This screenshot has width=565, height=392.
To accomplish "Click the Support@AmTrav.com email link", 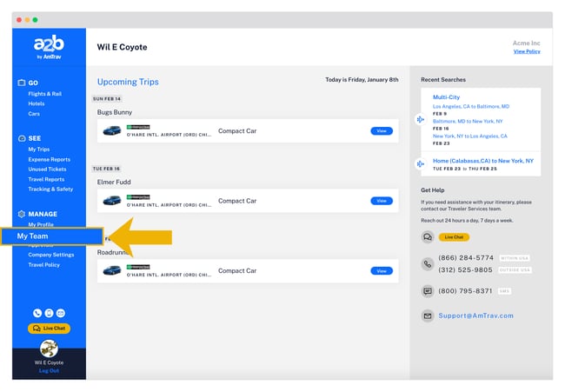I will pyautogui.click(x=475, y=316).
